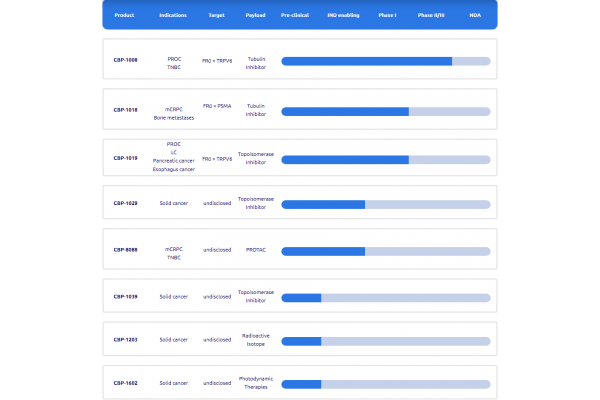Click the PROTAC payload text
Image resolution: width=600 pixels, height=400 pixels.
[255, 250]
